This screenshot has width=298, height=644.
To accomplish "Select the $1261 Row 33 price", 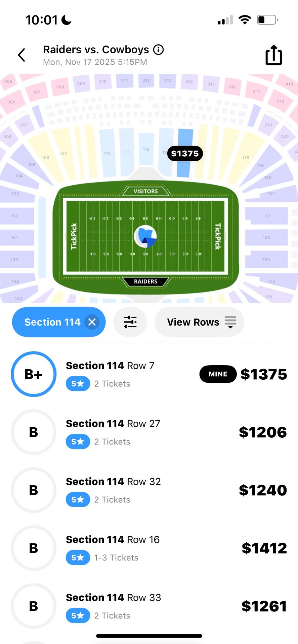I will [264, 606].
